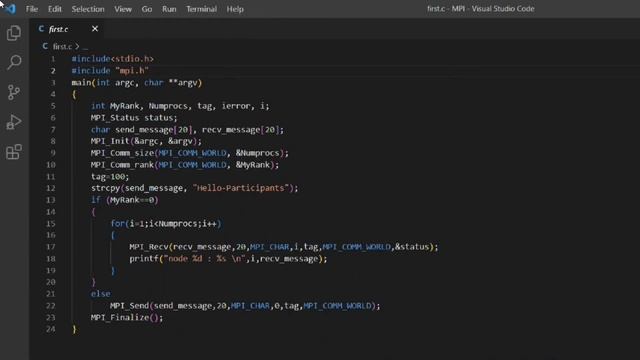Click the VS Code logo icon

click(x=10, y=9)
